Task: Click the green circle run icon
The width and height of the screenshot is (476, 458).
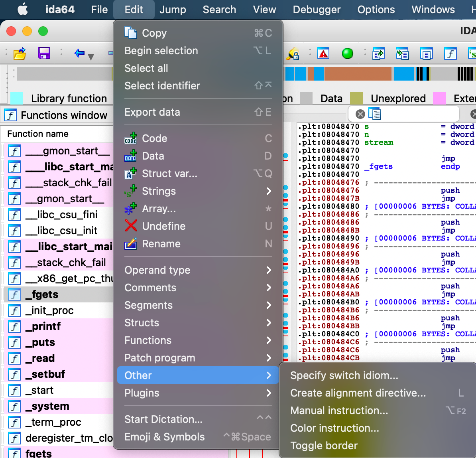Action: tap(347, 53)
